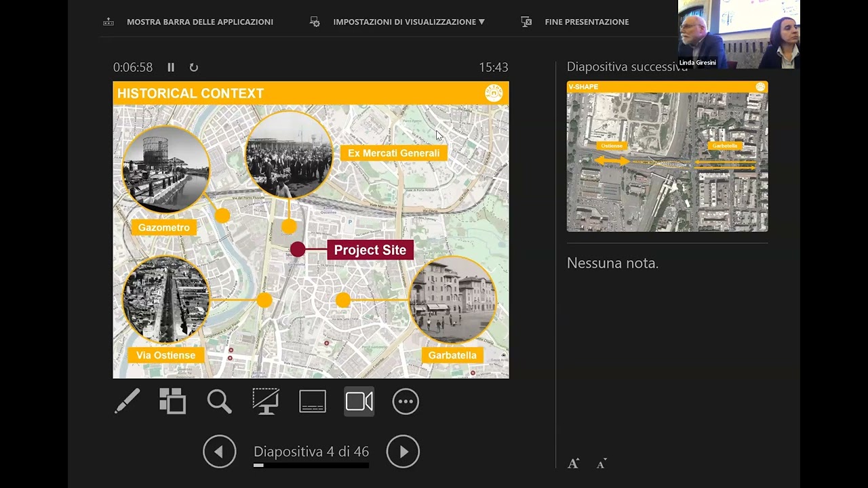Click the taskbar icon beside Mostra barra
This screenshot has height=488, width=868.
tap(108, 22)
